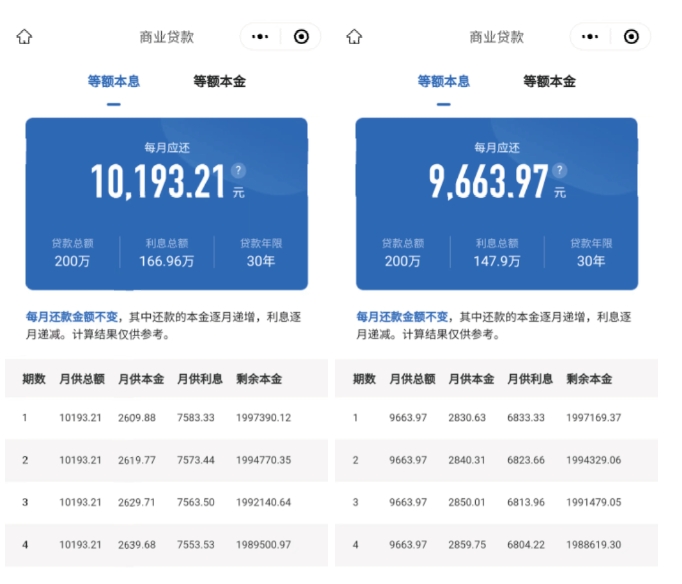Click remaining principal 1997390.12
Image resolution: width=682 pixels, height=584 pixels.
[x=264, y=418]
